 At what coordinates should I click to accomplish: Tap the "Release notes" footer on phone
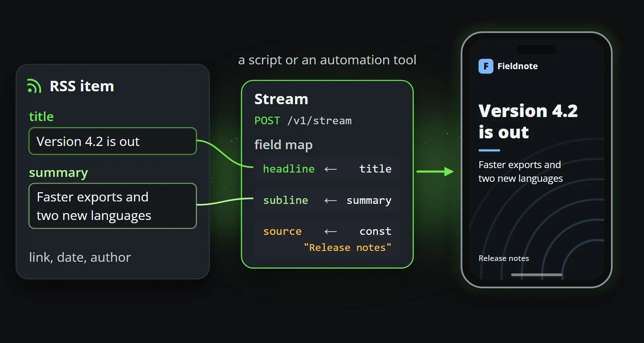[x=504, y=258]
